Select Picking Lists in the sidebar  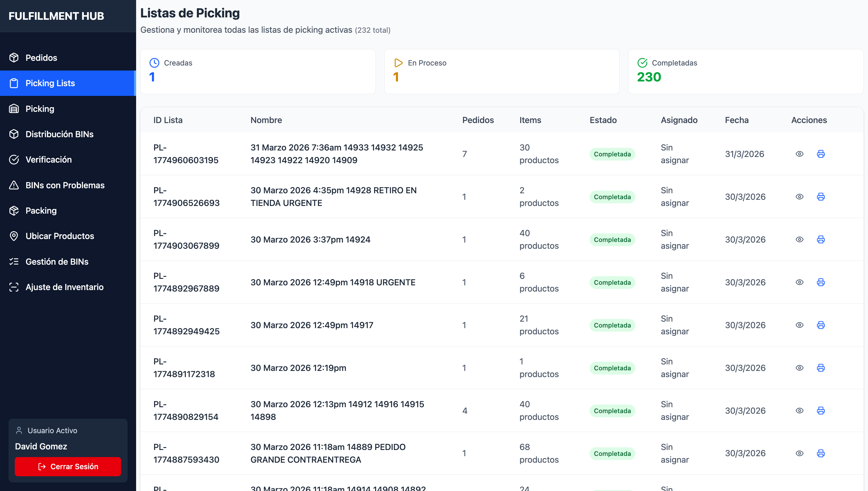[68, 83]
